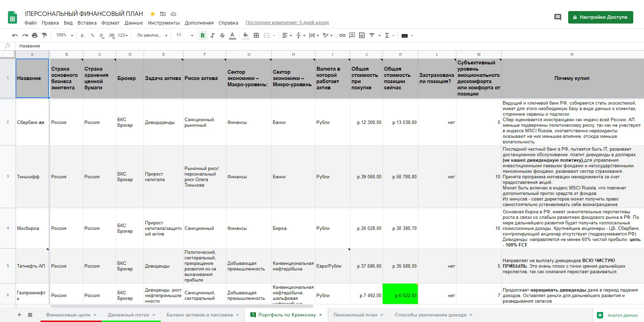Open the font family dropdown
Viewport: 644px width, 322px height.
click(x=152, y=35)
